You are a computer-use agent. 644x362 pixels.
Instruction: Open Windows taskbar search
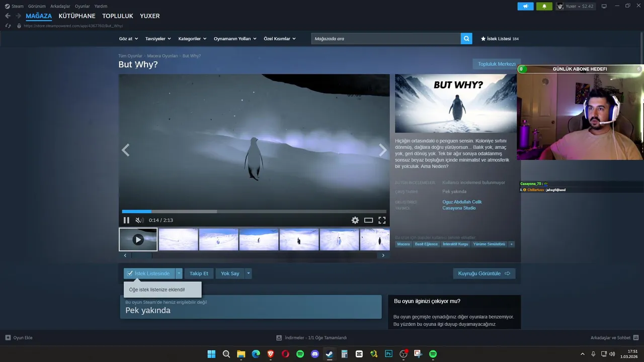(226, 354)
